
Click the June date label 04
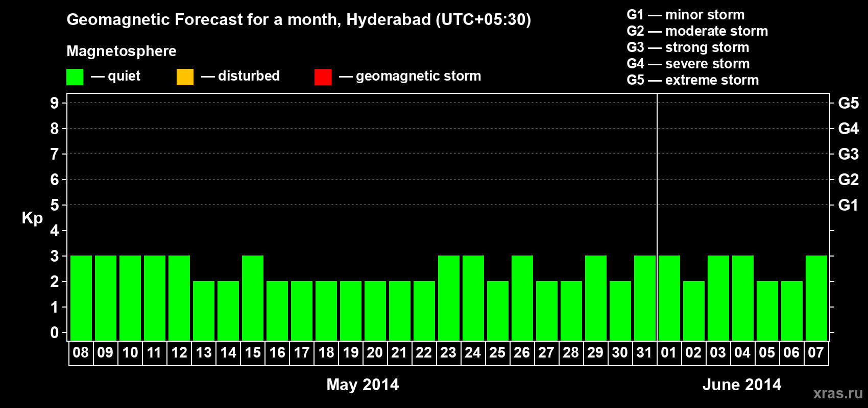[742, 352]
